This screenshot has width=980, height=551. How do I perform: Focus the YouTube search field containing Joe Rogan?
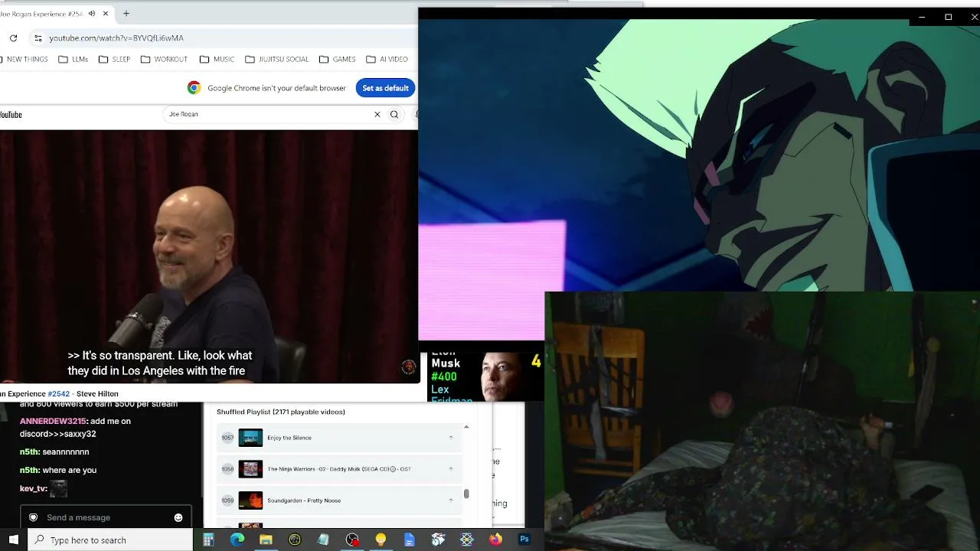coord(268,114)
